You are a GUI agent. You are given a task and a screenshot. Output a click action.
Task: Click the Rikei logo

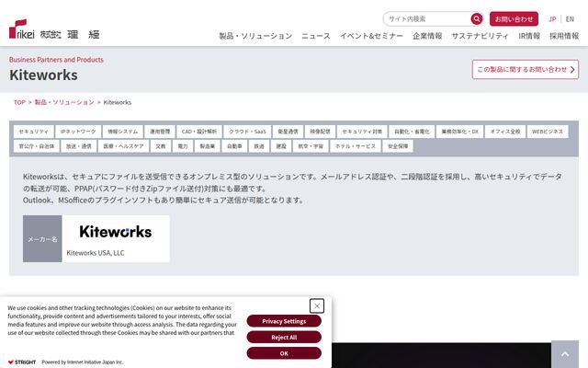(x=54, y=29)
